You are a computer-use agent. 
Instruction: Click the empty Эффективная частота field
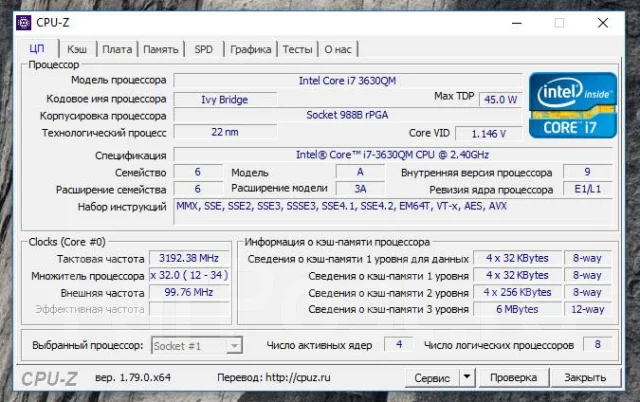coord(189,309)
